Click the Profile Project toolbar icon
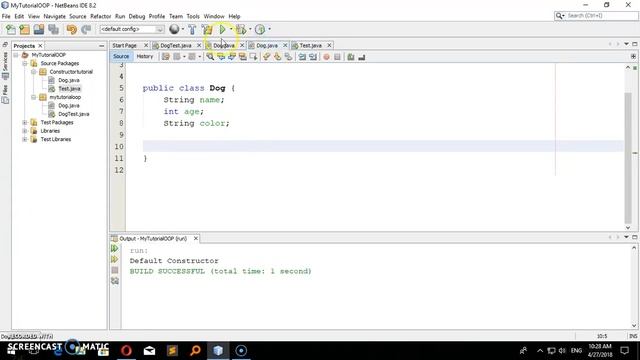Screen dimensions: 640x360 coord(260,29)
